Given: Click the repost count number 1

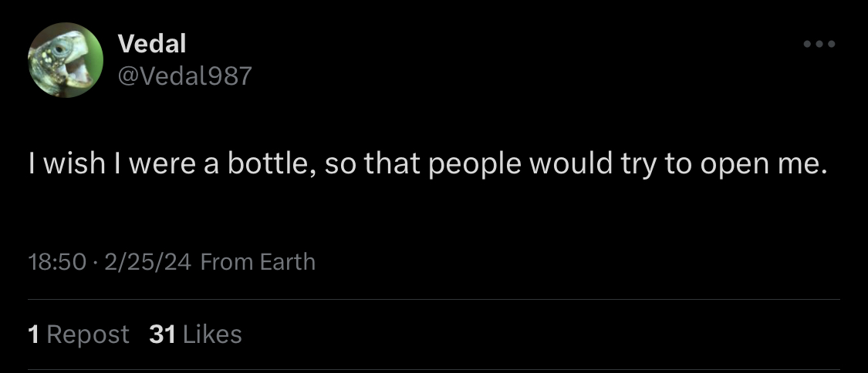Looking at the screenshot, I should click(x=33, y=334).
